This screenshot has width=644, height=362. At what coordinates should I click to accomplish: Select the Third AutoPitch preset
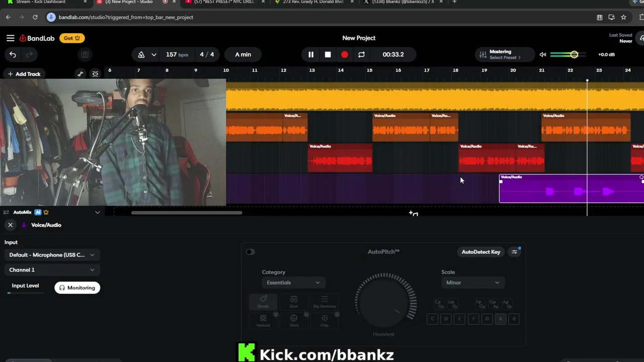click(294, 321)
